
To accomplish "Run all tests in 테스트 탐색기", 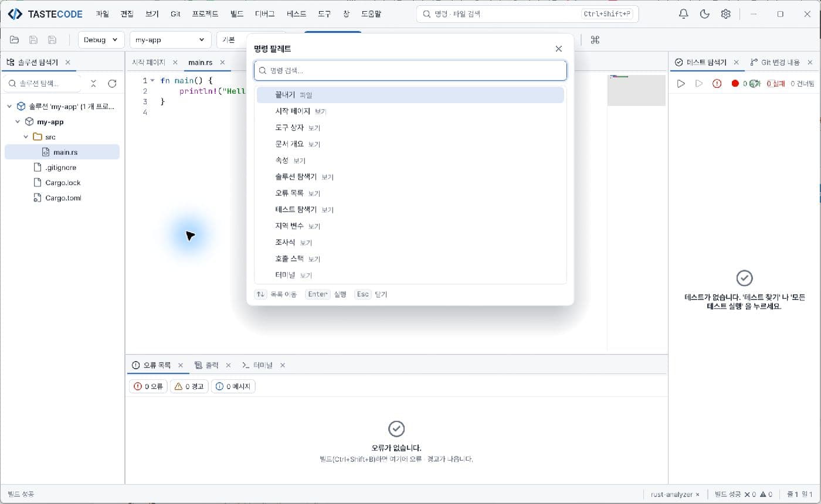I will point(680,84).
